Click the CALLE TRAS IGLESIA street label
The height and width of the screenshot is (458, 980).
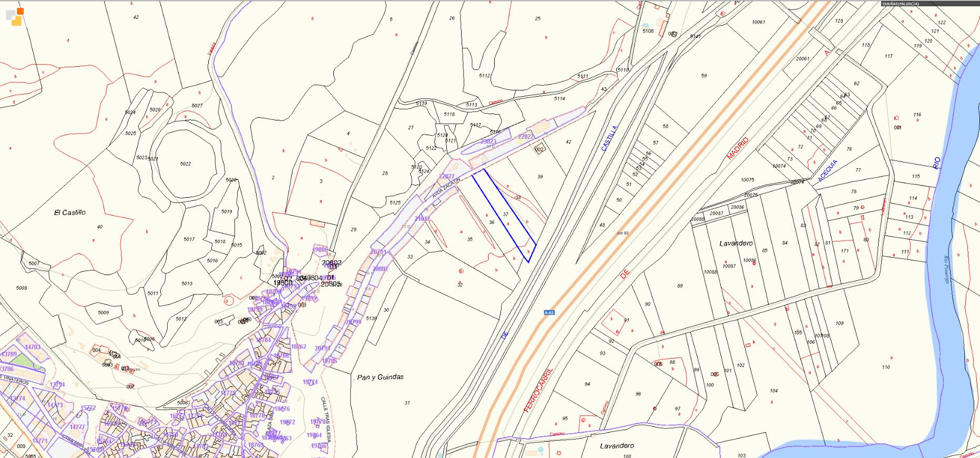(326, 419)
